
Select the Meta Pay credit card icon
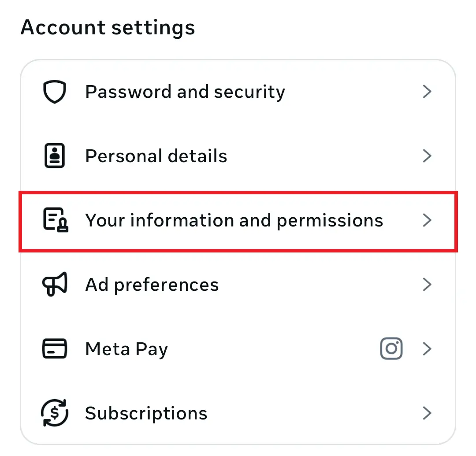tap(55, 348)
